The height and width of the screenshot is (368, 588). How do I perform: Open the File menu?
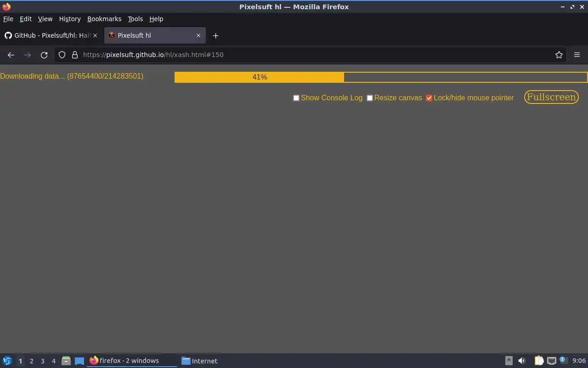(x=8, y=19)
